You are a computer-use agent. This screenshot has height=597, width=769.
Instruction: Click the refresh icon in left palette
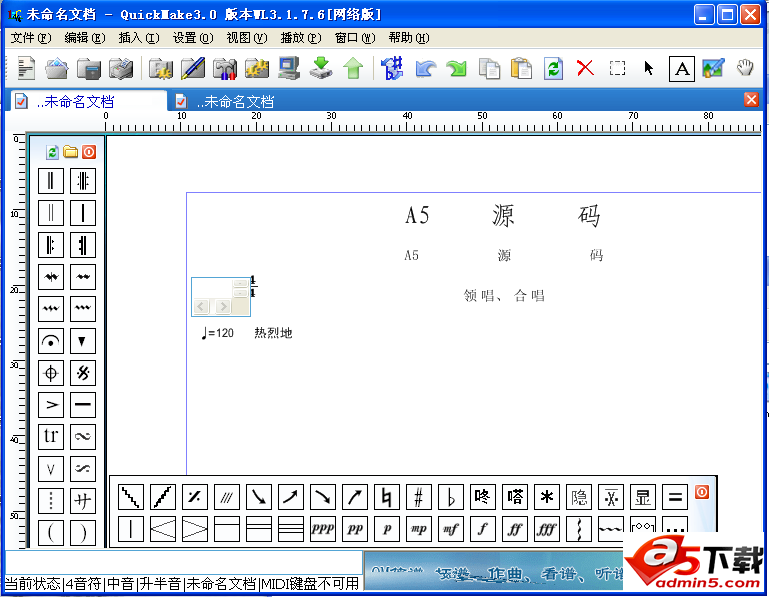click(x=52, y=152)
